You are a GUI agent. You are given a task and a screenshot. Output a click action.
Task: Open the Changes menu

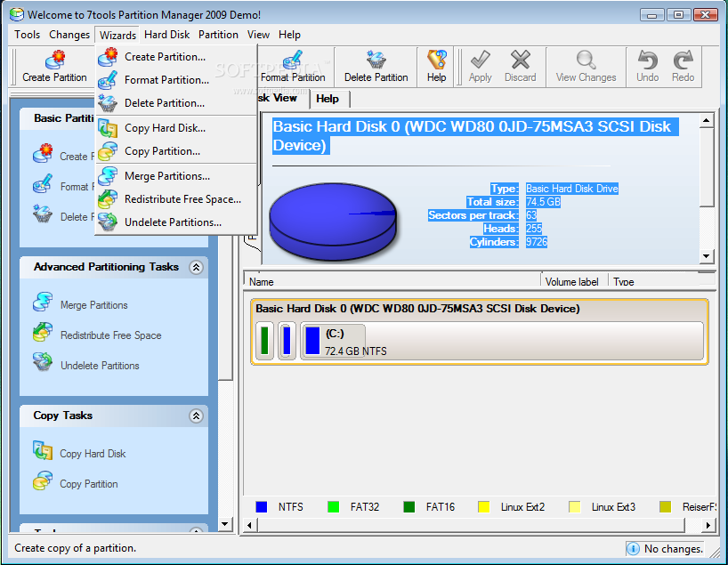point(69,35)
